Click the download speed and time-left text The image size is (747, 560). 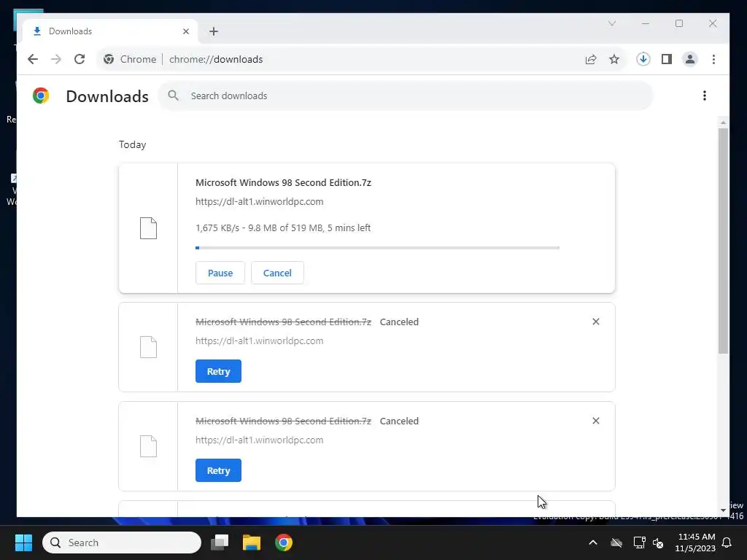pyautogui.click(x=283, y=228)
